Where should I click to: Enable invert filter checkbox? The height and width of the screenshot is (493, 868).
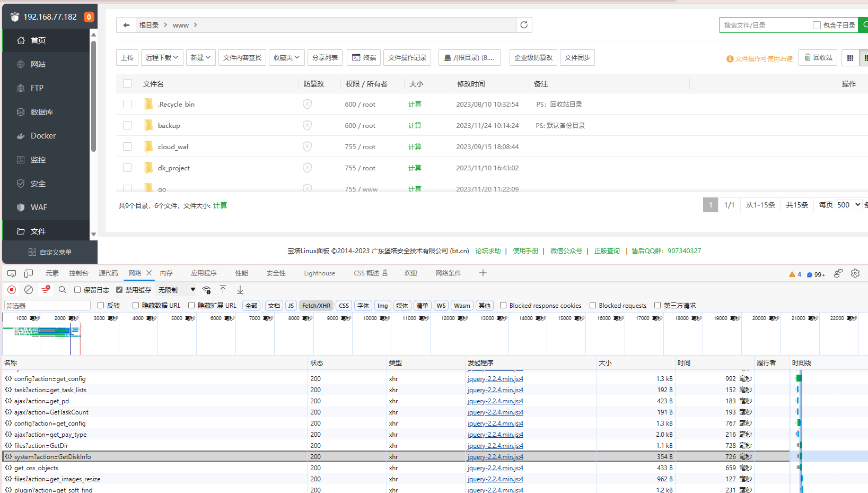click(x=101, y=305)
